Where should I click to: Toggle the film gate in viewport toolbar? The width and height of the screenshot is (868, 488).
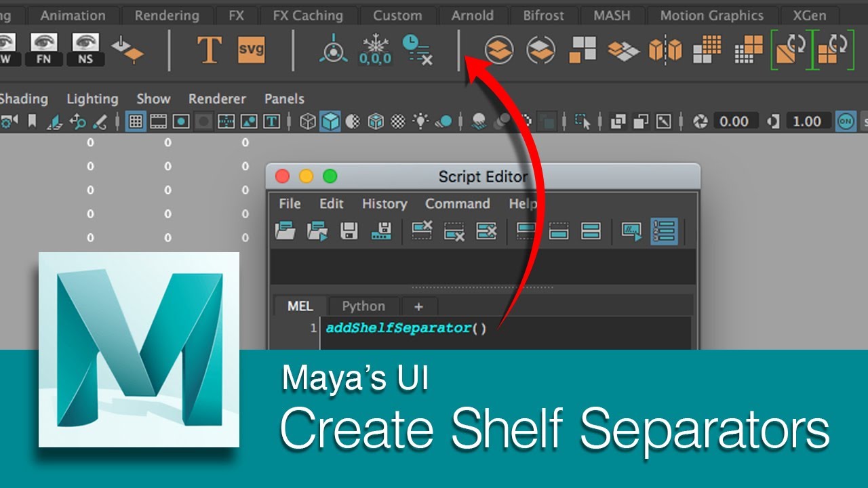pyautogui.click(x=158, y=121)
